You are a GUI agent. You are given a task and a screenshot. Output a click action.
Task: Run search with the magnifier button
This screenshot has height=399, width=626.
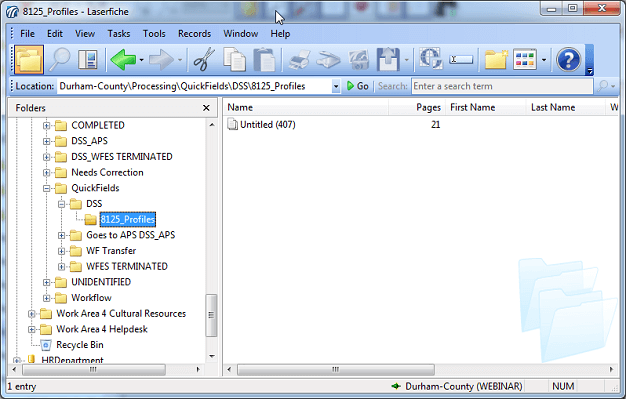(603, 86)
